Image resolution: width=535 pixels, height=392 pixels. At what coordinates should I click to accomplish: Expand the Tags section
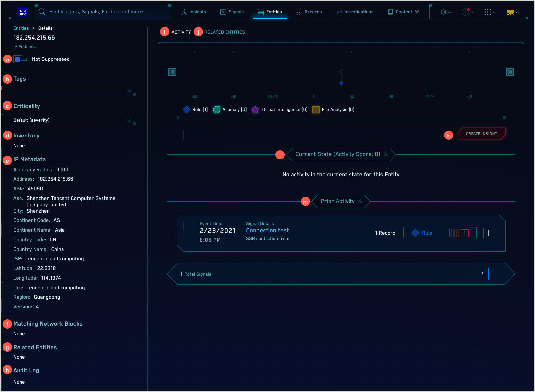click(129, 91)
